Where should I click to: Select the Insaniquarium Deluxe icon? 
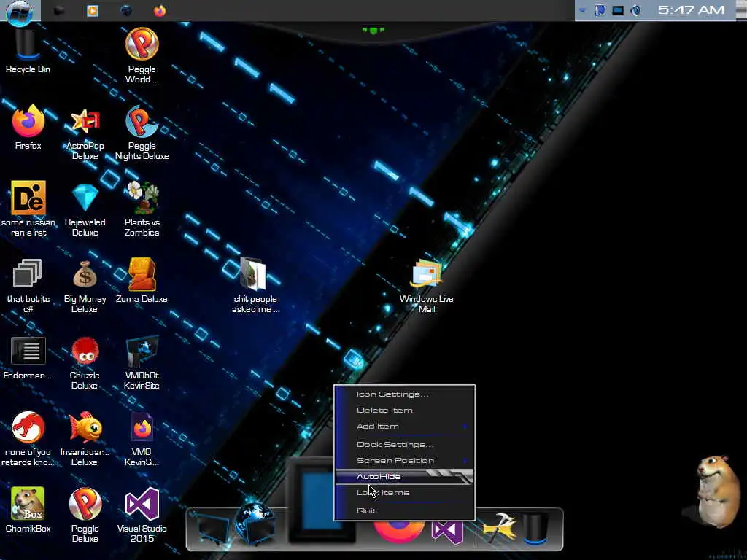pos(85,439)
